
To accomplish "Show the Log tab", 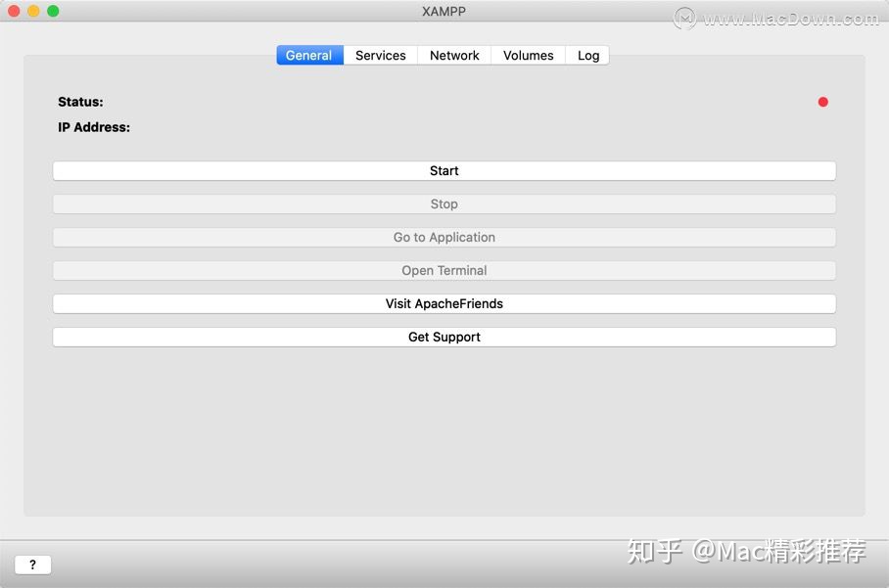I will click(x=588, y=56).
